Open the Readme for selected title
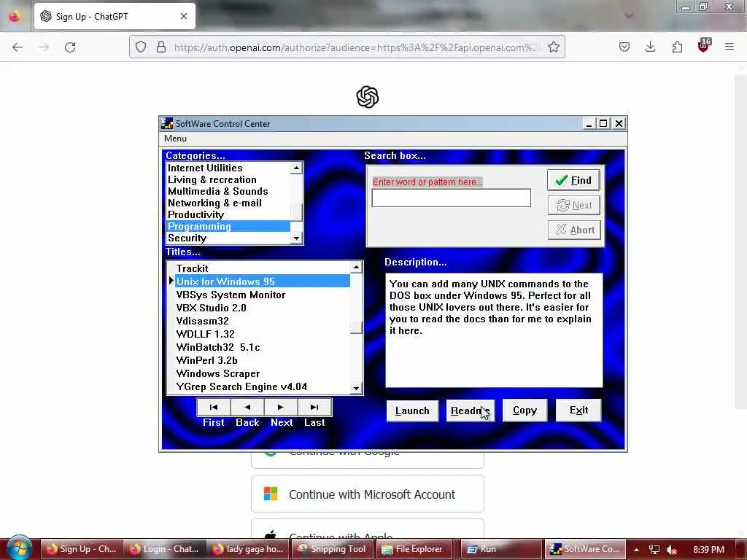 471,411
